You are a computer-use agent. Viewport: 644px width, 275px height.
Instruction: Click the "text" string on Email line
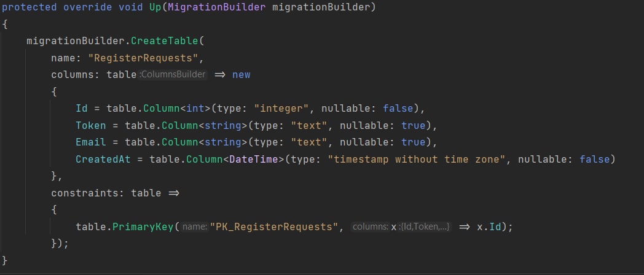coord(309,142)
